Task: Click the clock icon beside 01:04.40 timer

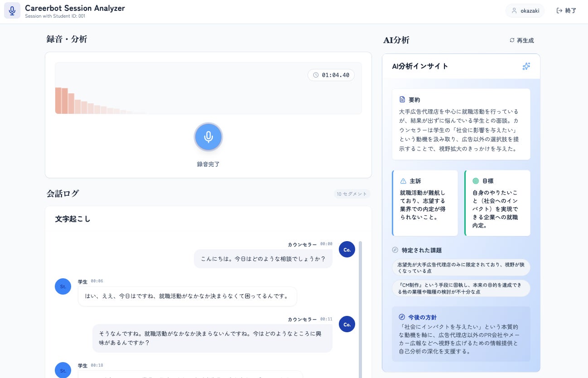Action: pyautogui.click(x=316, y=75)
